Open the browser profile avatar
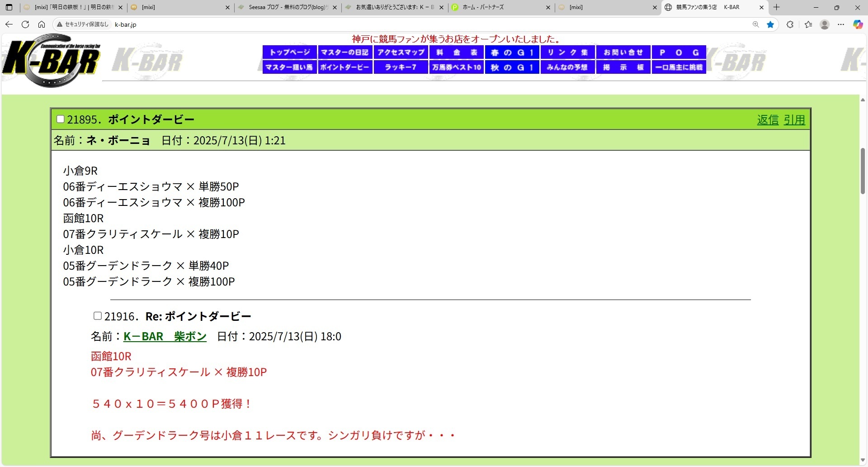The image size is (868, 467). (825, 24)
